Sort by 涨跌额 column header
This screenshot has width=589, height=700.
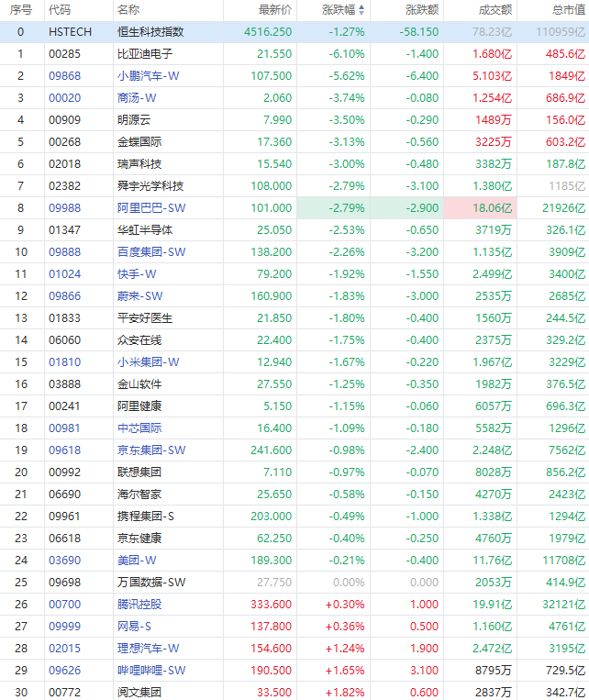[x=422, y=10]
